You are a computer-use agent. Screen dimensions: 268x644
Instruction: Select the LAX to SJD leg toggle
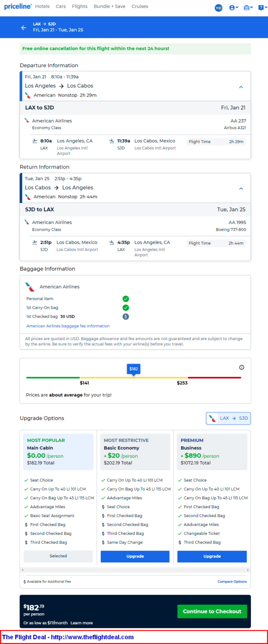(x=228, y=418)
